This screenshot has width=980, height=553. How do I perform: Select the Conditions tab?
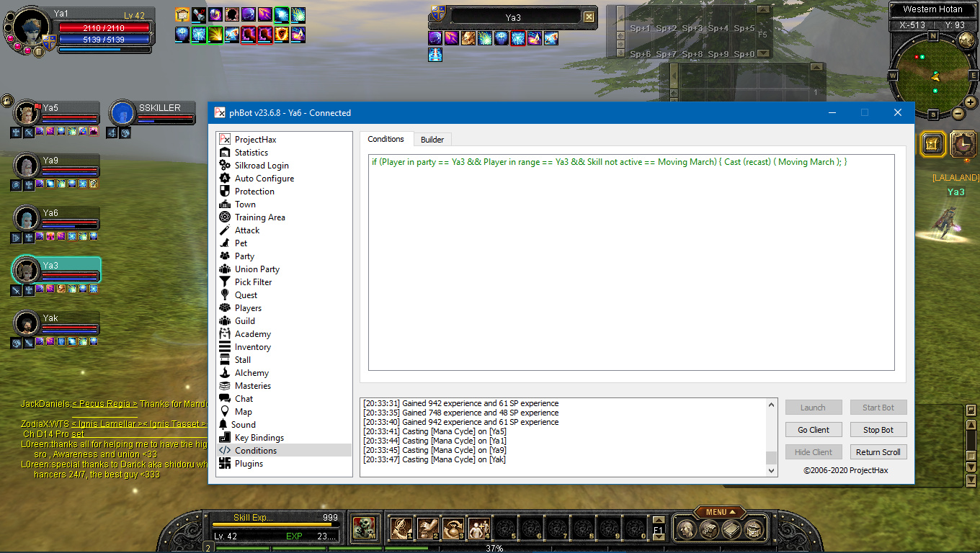[386, 139]
